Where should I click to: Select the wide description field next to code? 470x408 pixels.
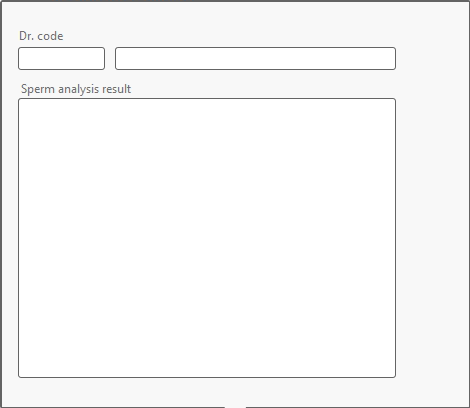tap(255, 58)
